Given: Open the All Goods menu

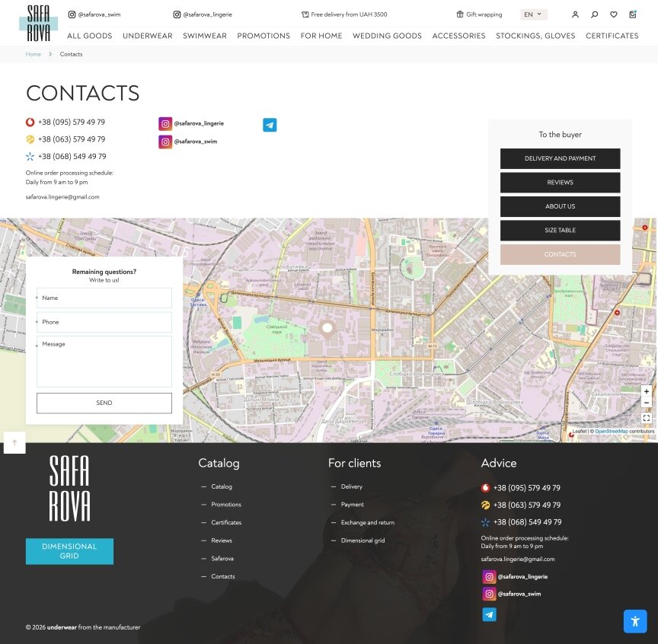Looking at the screenshot, I should 90,36.
